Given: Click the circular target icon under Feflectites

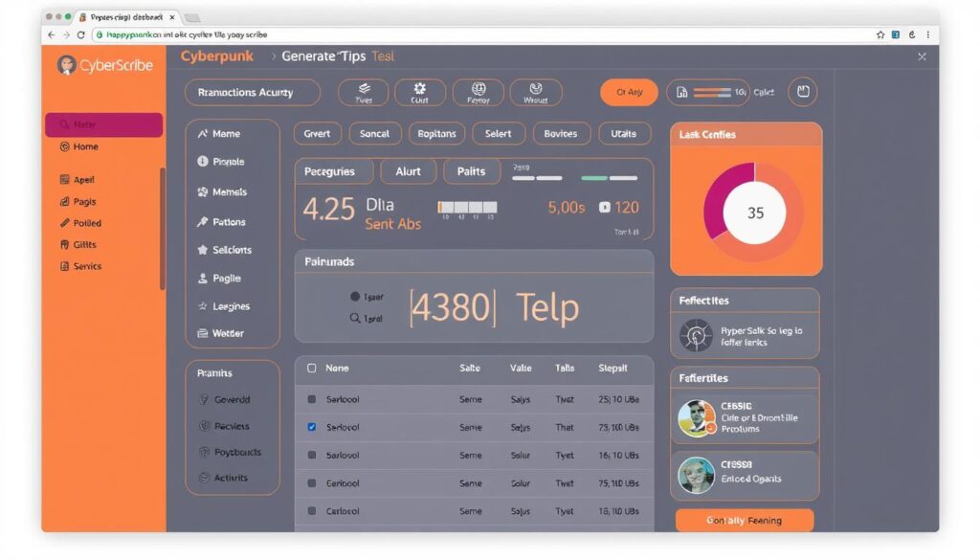Looking at the screenshot, I should click(696, 335).
